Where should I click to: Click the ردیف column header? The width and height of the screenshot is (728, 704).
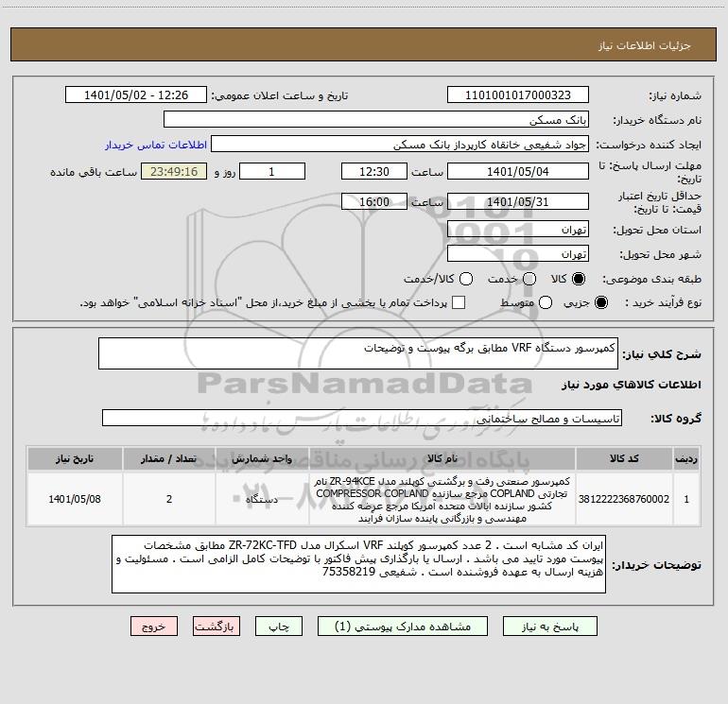point(686,458)
